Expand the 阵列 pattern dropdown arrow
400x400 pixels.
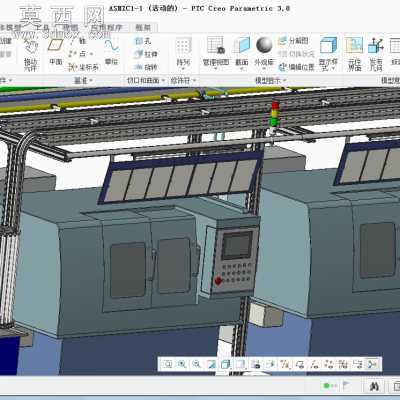183,69
